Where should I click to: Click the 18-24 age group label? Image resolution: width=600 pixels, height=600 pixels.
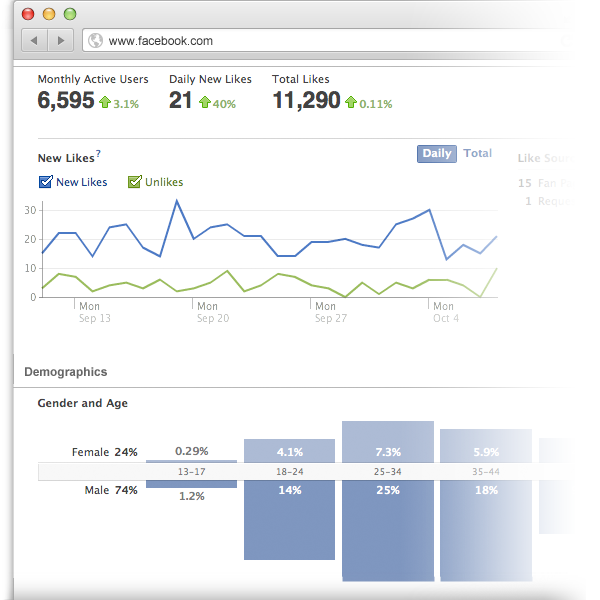(290, 471)
